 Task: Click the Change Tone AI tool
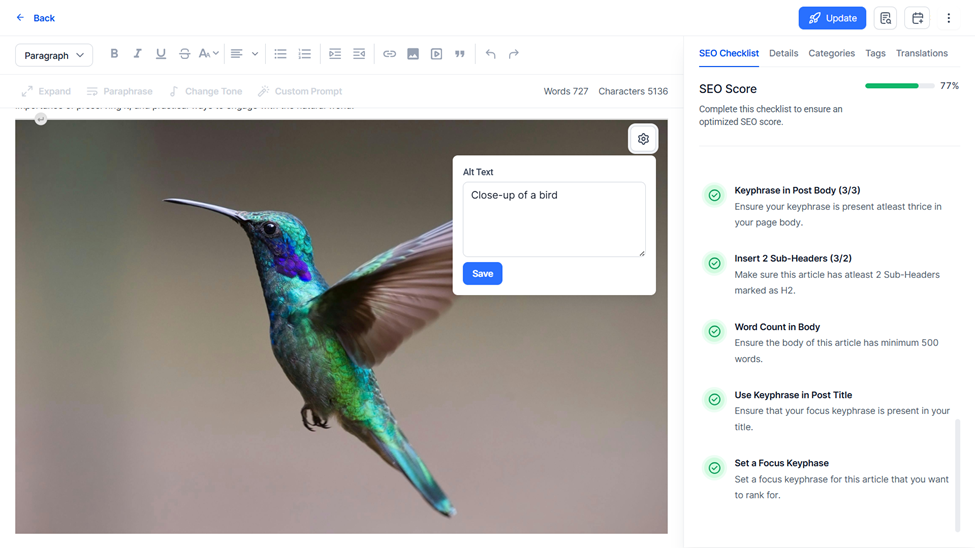tap(206, 91)
